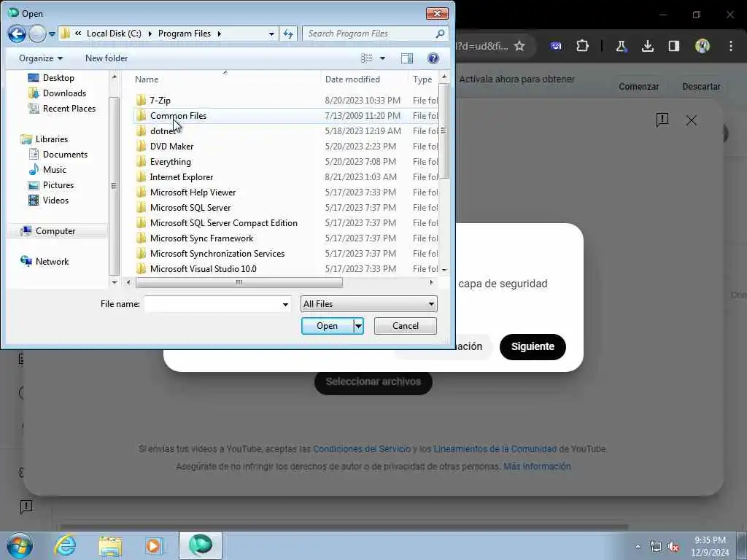The height and width of the screenshot is (560, 747).
Task: Select Microsoft Synchronization Services folder
Action: click(x=217, y=253)
